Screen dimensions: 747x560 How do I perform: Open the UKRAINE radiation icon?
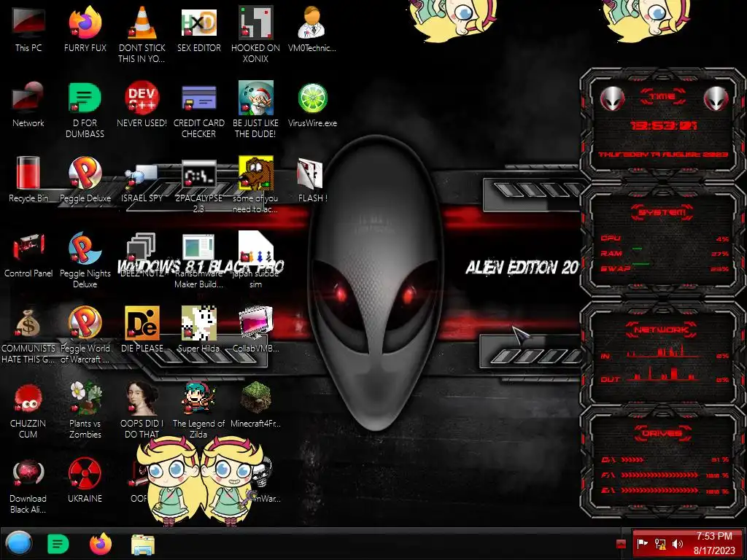pyautogui.click(x=85, y=481)
